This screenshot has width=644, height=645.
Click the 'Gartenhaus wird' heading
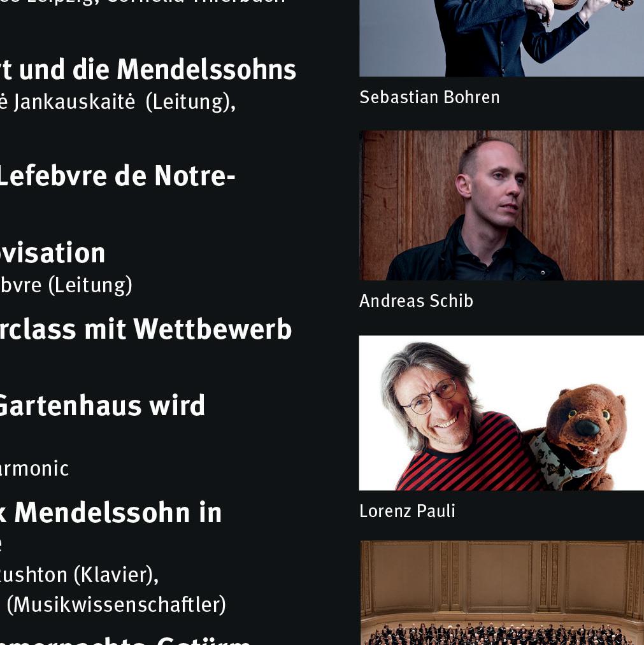102,405
